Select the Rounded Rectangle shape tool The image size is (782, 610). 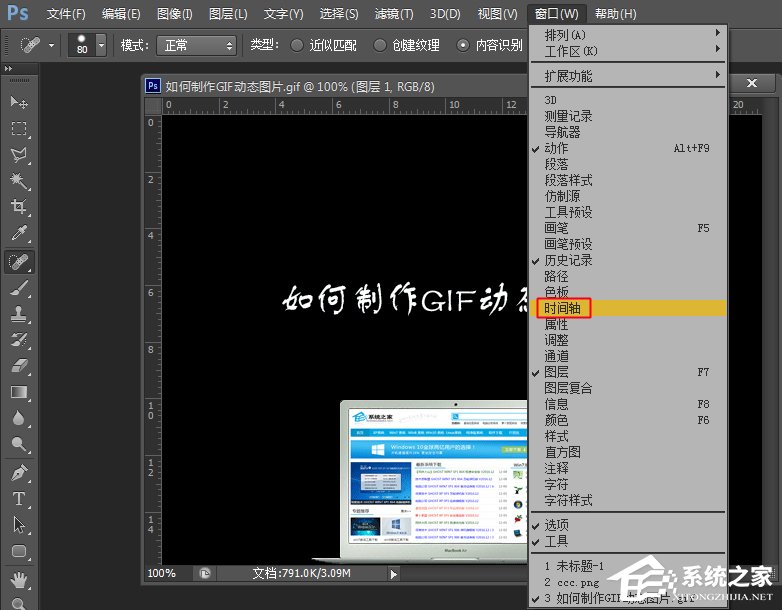(19, 552)
